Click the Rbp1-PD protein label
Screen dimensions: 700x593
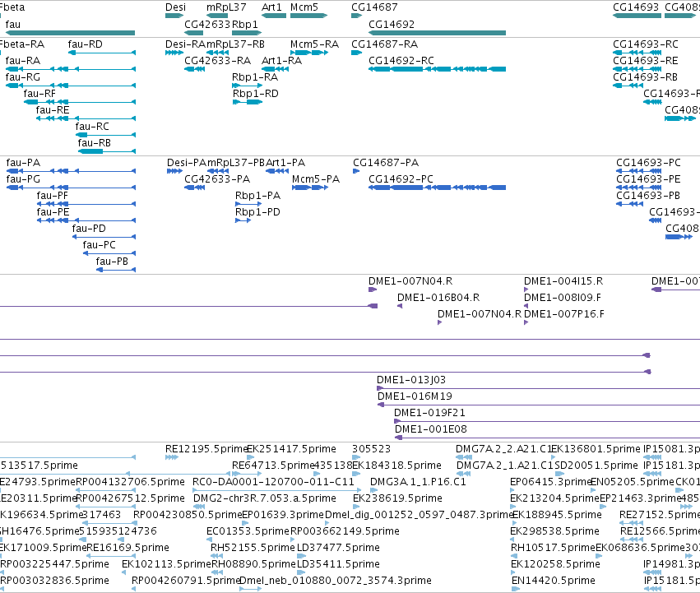click(257, 212)
